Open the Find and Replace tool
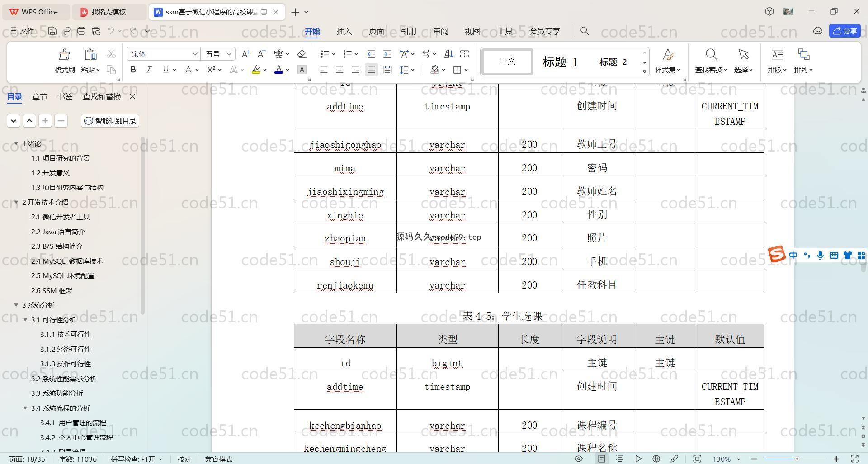This screenshot has width=868, height=464. point(711,61)
